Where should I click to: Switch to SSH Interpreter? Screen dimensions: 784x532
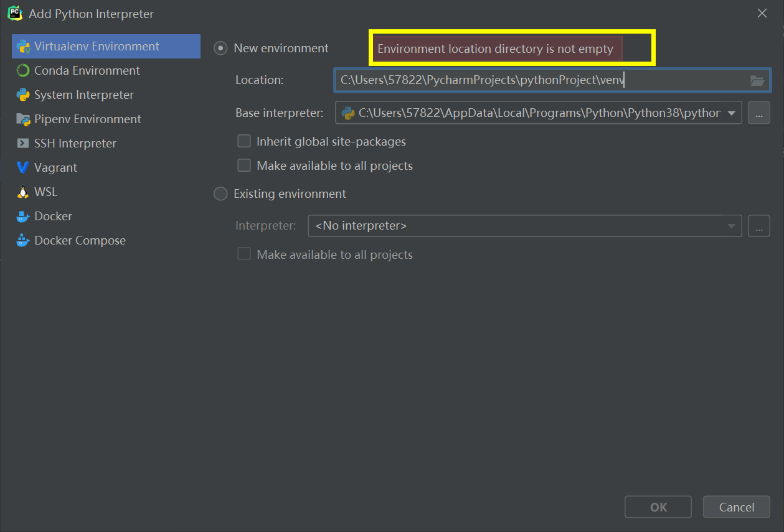click(106, 144)
